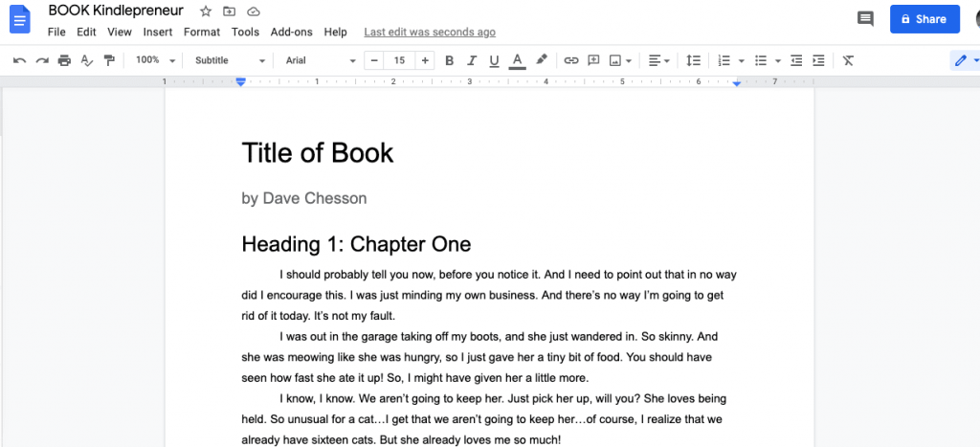Click the BOOK Kindlepreneur document title

coord(116,11)
